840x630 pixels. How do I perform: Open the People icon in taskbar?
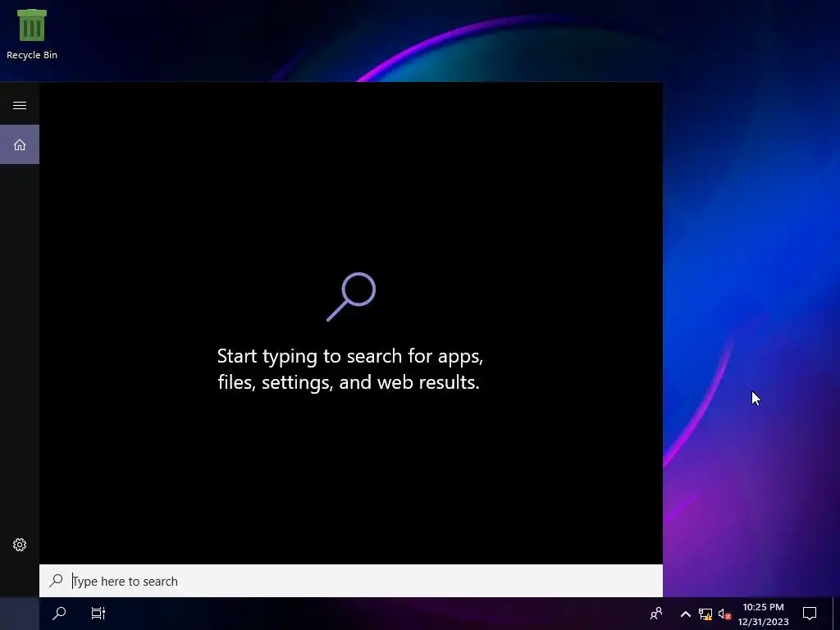656,614
